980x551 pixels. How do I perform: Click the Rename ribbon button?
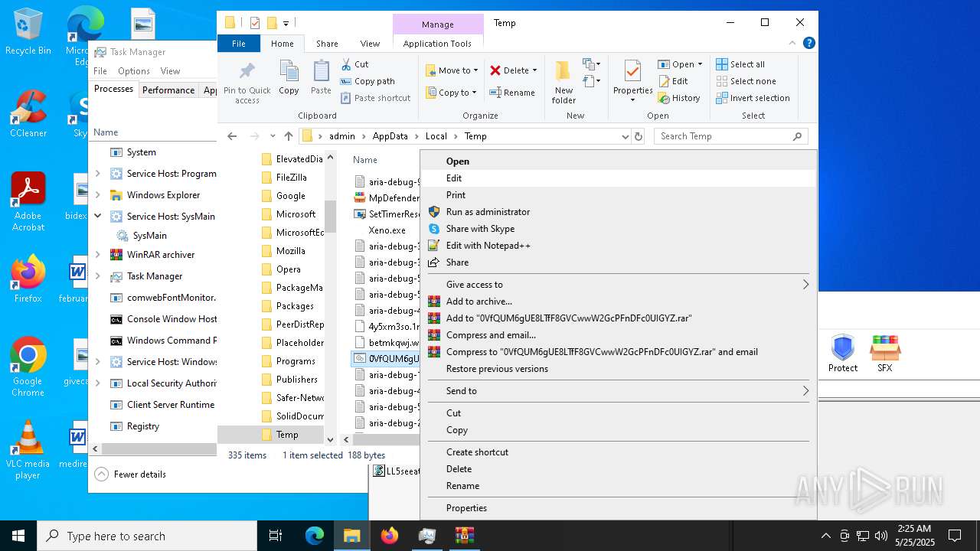tap(512, 93)
